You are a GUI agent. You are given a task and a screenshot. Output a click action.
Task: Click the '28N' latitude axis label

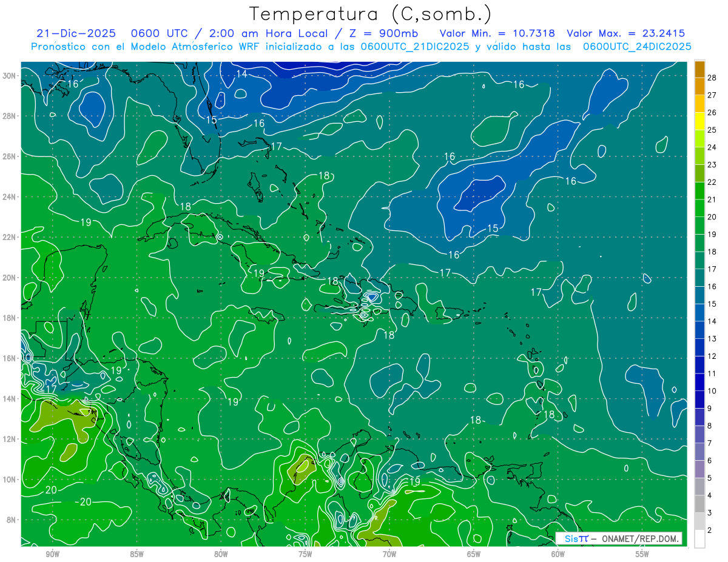tap(9, 116)
